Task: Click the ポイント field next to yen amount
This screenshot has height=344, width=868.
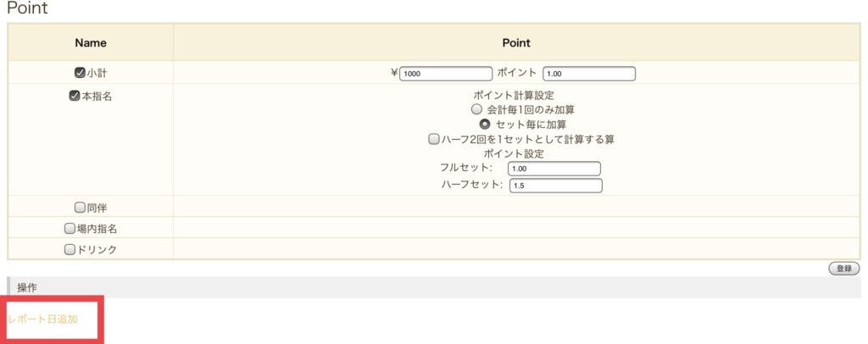Action: [x=589, y=74]
